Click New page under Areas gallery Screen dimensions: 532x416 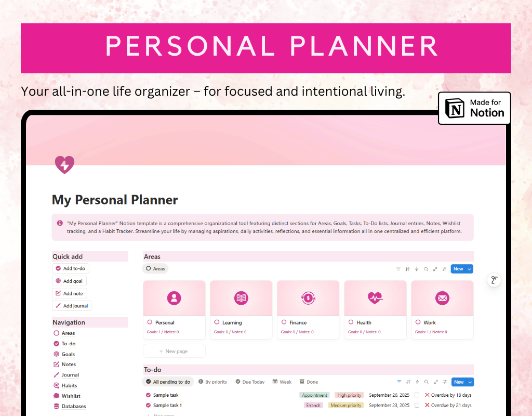pos(174,351)
